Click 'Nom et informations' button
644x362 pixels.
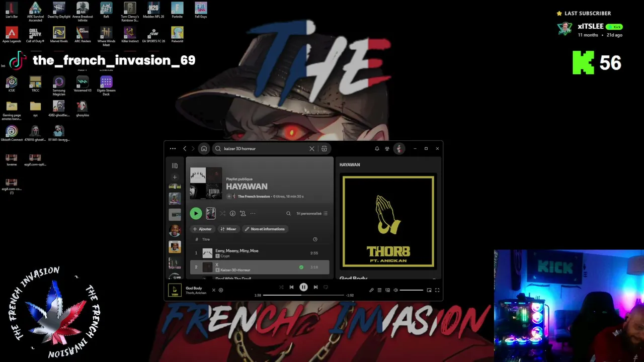tap(265, 229)
